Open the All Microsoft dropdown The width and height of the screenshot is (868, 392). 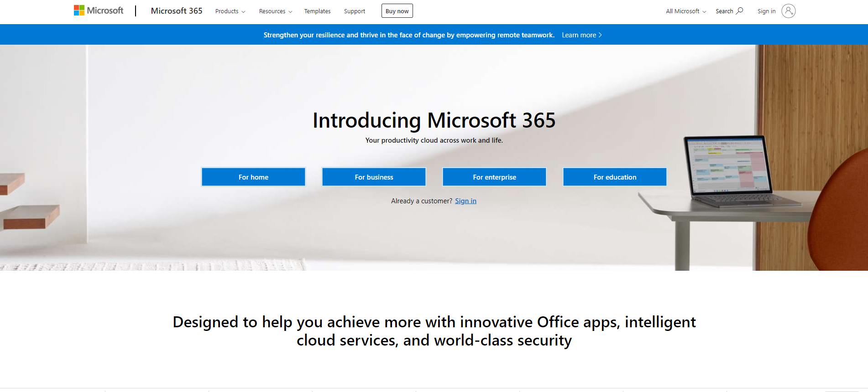685,11
